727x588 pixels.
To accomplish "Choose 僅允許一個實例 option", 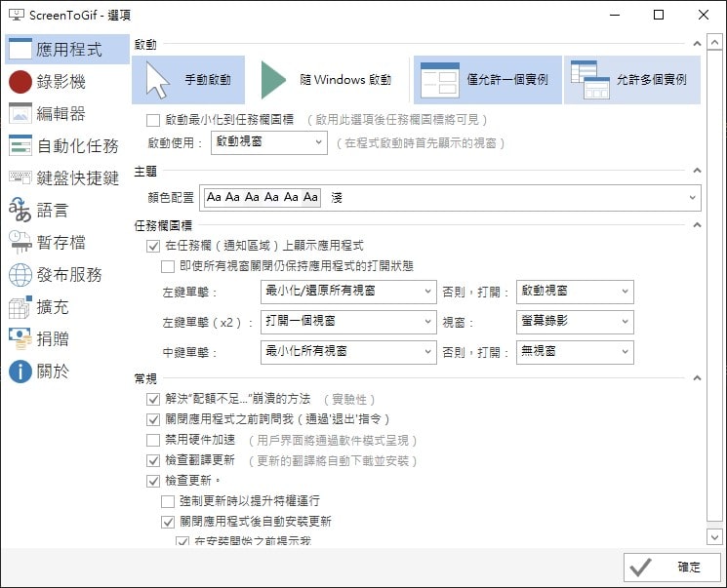I will pos(487,80).
